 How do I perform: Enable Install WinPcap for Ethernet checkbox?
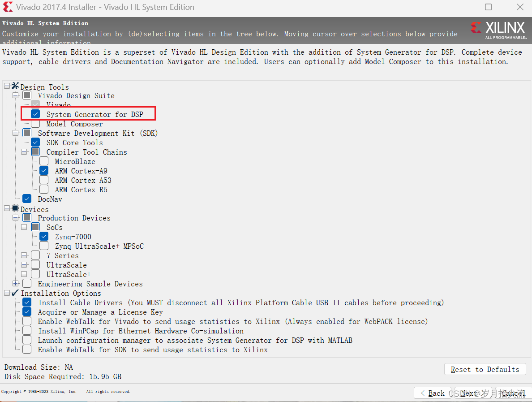click(x=27, y=330)
